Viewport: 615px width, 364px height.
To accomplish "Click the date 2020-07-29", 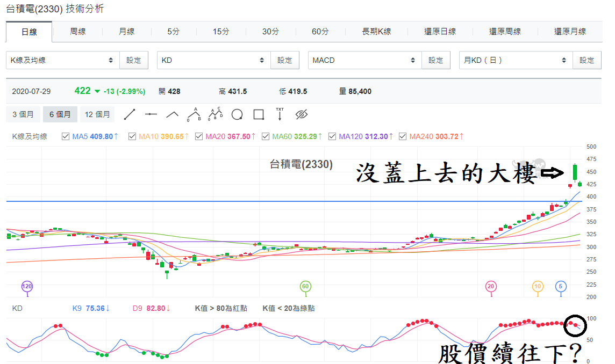I will [x=31, y=91].
